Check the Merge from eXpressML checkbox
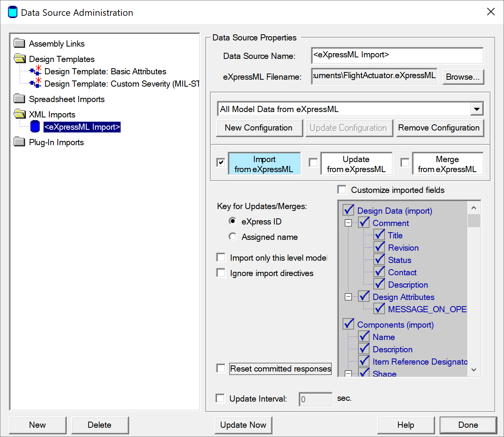 405,162
